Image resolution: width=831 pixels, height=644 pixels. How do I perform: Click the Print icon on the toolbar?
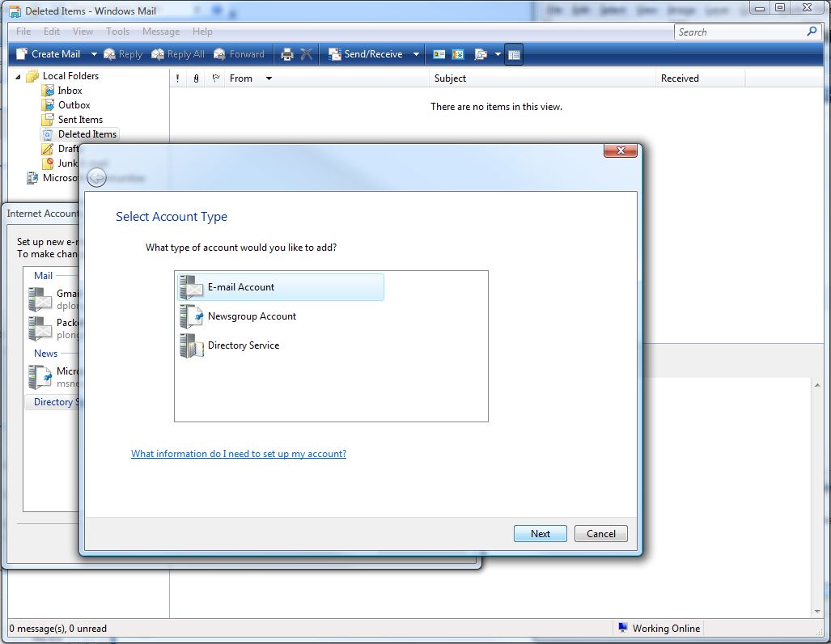pos(287,54)
